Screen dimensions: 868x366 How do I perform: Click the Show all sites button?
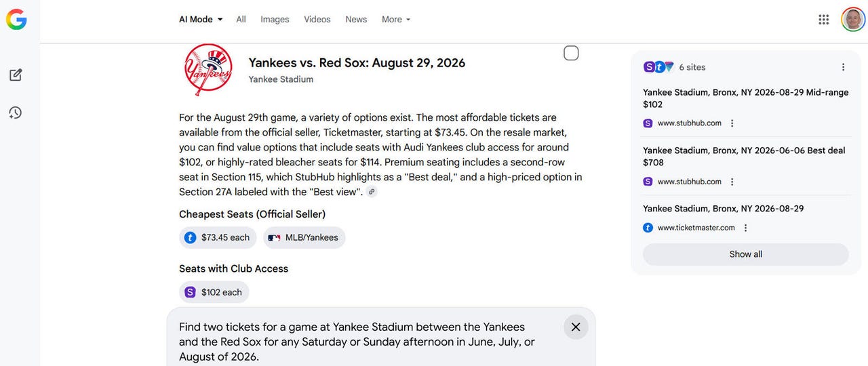pos(745,254)
